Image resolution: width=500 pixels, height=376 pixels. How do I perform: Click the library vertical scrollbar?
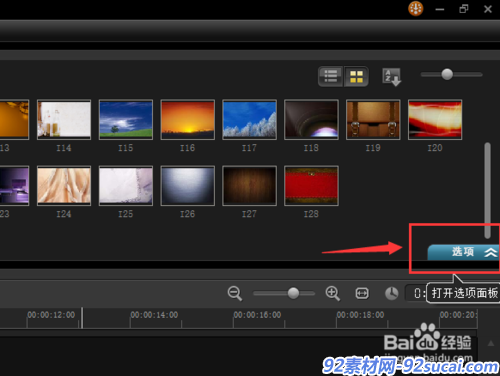click(488, 190)
